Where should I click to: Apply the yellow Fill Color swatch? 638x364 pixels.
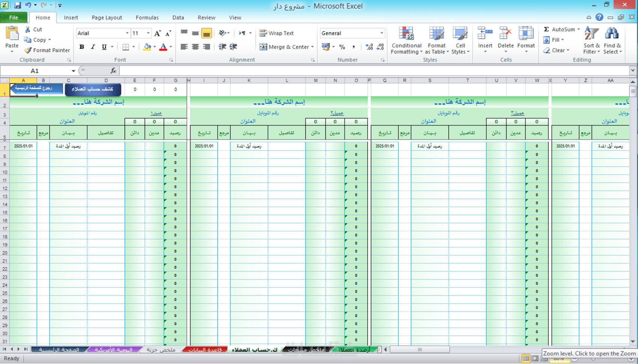pos(147,47)
